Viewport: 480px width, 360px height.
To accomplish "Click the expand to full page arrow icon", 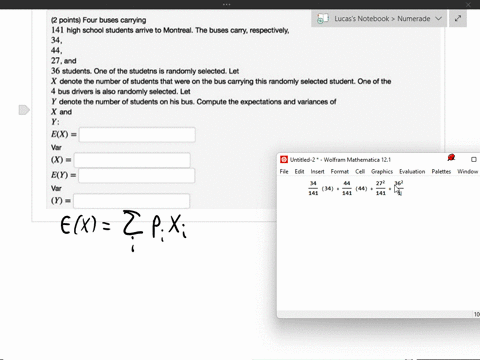I will (458, 18).
